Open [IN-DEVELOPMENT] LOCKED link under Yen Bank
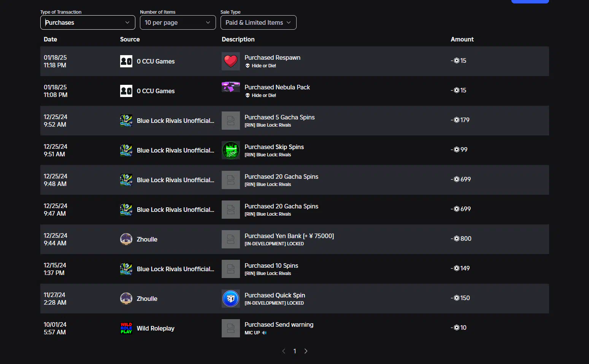 274,244
